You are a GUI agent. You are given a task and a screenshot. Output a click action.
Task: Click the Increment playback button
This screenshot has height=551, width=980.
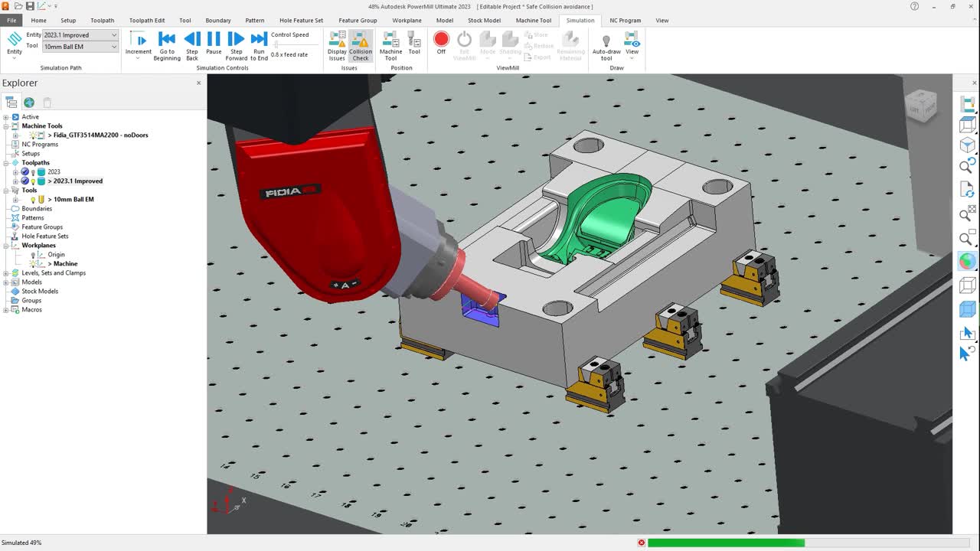tap(139, 45)
